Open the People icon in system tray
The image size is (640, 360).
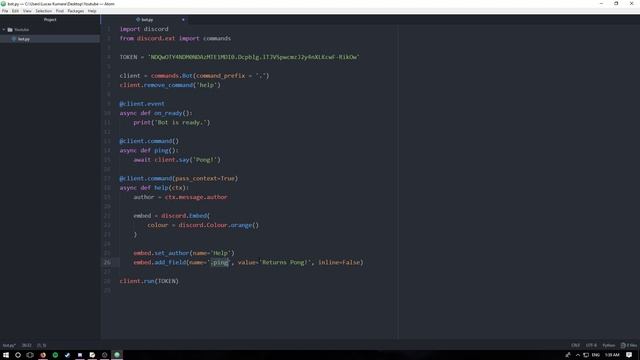tap(568, 355)
